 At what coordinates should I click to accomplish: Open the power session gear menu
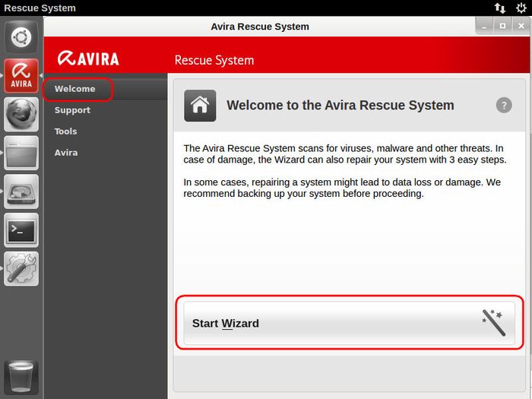click(x=521, y=8)
